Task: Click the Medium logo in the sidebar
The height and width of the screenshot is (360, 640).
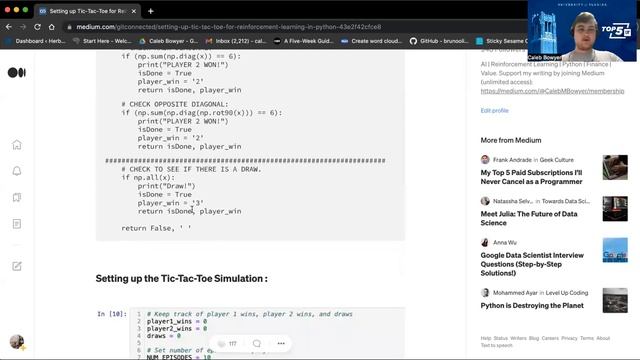Action: (17, 73)
